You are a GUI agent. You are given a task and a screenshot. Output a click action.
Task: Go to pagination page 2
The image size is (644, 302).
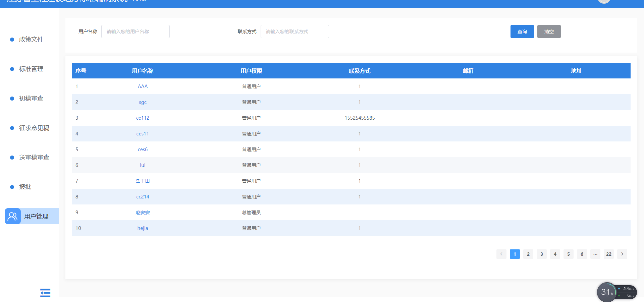point(528,254)
